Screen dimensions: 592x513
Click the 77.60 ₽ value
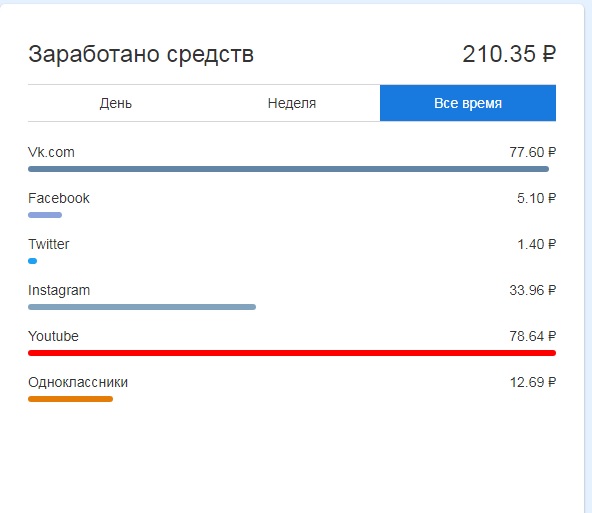pos(533,152)
